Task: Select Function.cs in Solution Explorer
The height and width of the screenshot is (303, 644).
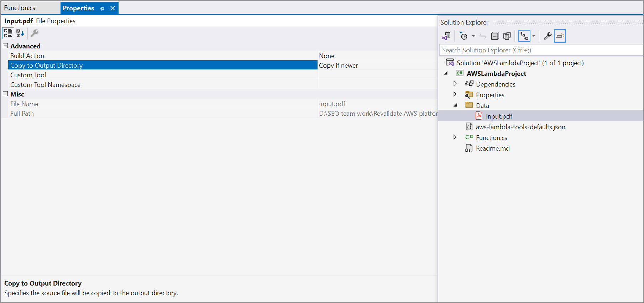Action: (491, 138)
